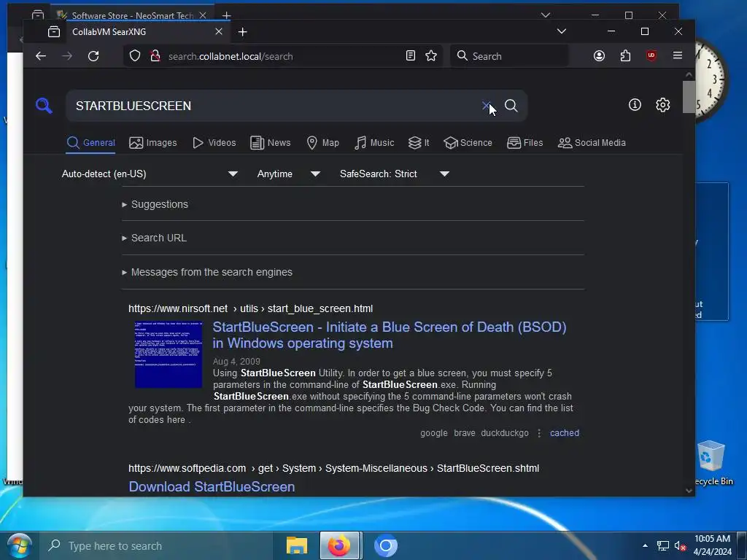The width and height of the screenshot is (747, 560).
Task: Switch to the Videos category
Action: click(x=214, y=143)
